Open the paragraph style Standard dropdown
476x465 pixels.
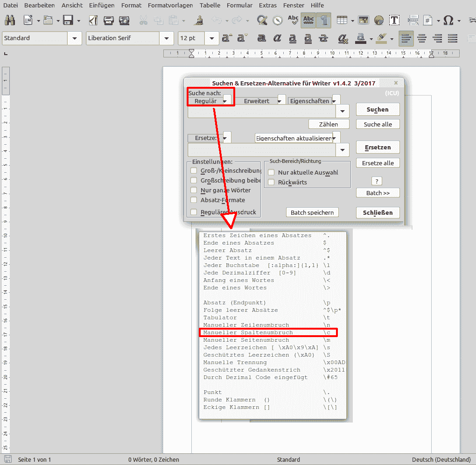pyautogui.click(x=75, y=38)
